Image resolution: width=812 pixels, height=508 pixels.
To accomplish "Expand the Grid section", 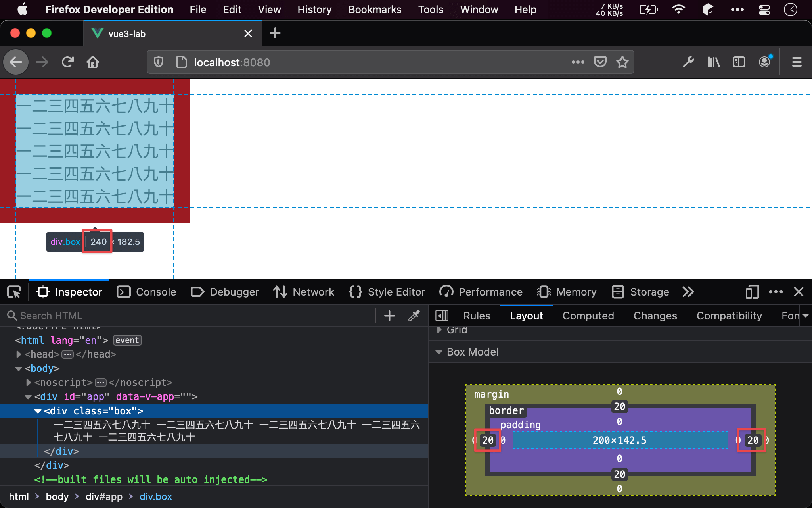I will [x=439, y=330].
